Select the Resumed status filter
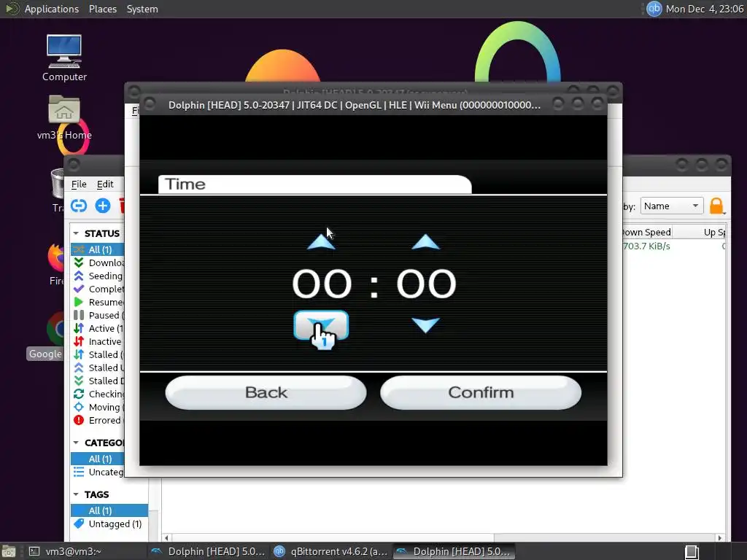This screenshot has width=747, height=560. coord(98,303)
